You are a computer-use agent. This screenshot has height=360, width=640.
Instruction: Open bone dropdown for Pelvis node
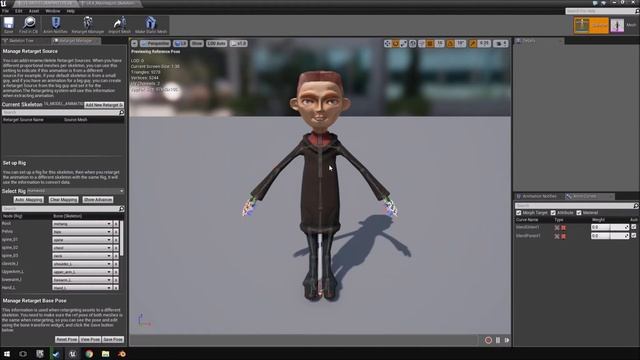pyautogui.click(x=82, y=232)
